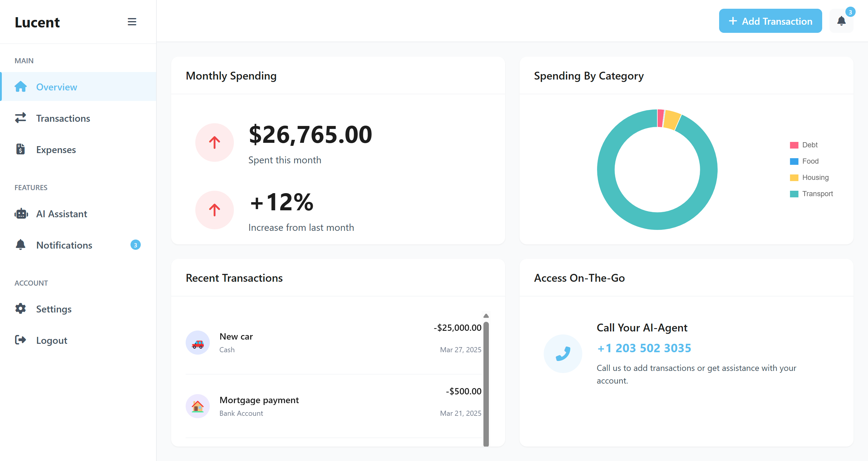Click the notification bell in the top bar
The height and width of the screenshot is (461, 868).
click(841, 21)
